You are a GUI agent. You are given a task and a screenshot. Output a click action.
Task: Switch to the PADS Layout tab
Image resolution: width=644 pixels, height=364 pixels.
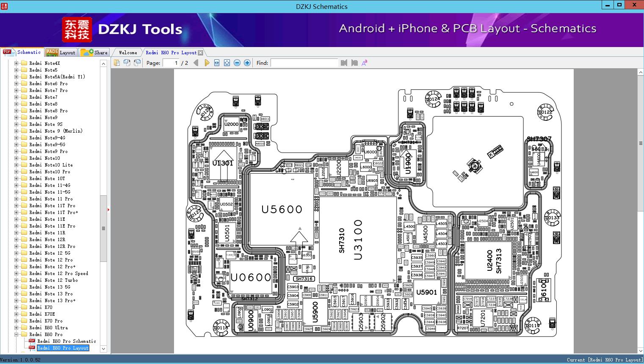(60, 53)
